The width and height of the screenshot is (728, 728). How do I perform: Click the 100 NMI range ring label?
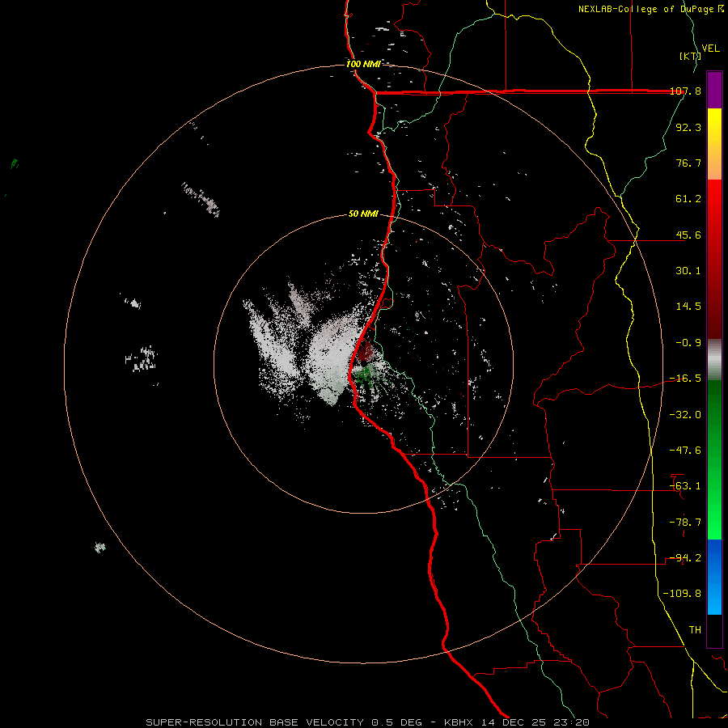tap(363, 64)
